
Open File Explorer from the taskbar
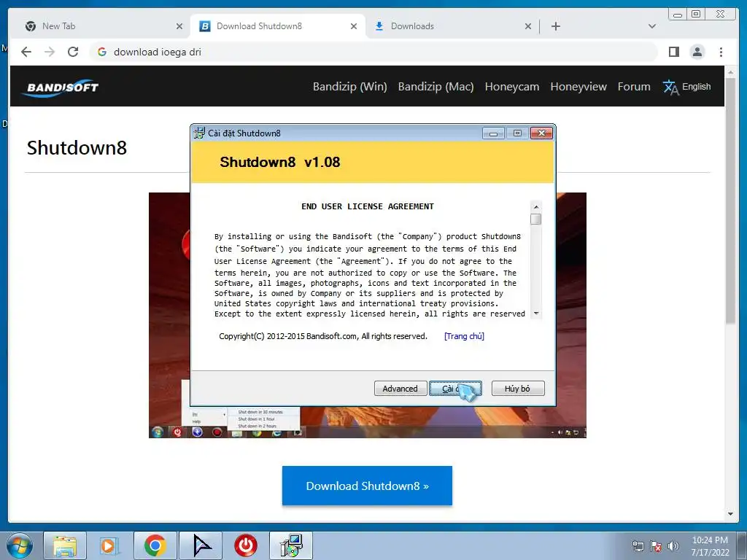tap(65, 545)
